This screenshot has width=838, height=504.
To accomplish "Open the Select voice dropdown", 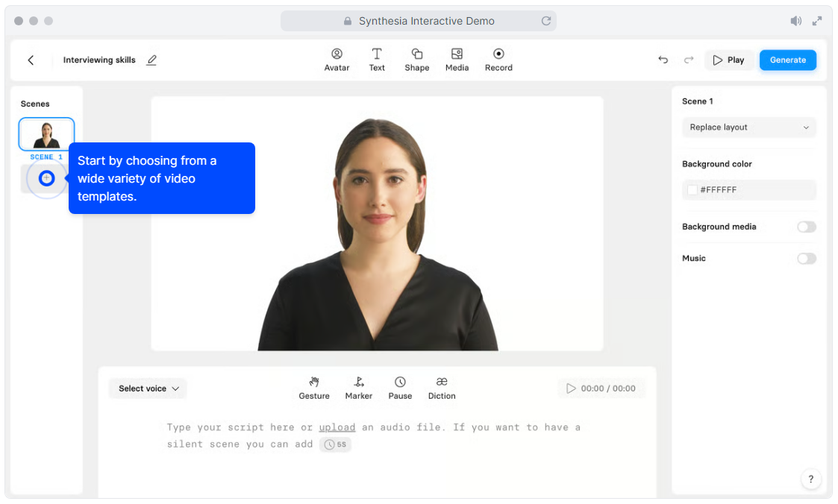I will click(x=148, y=388).
